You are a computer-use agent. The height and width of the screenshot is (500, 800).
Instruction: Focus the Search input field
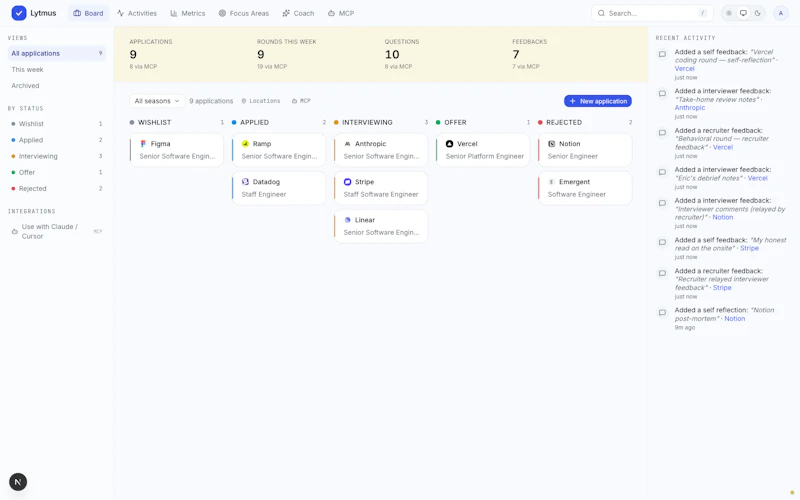pyautogui.click(x=652, y=13)
